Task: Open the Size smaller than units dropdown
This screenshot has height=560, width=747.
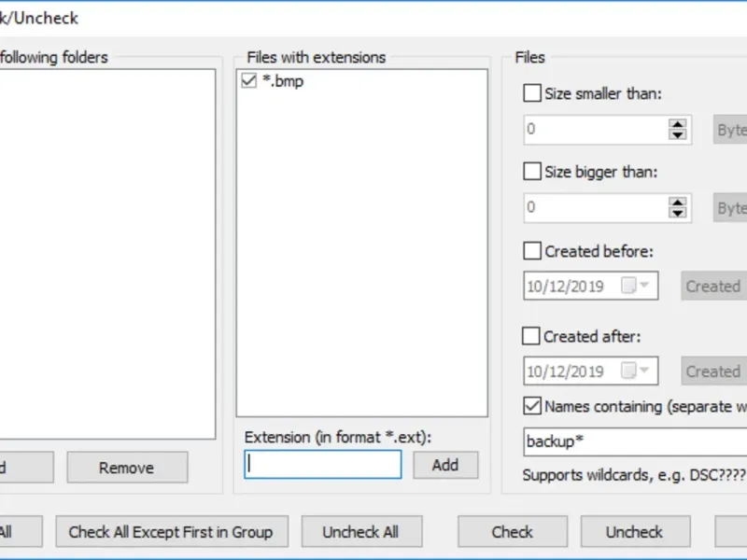Action: click(730, 130)
